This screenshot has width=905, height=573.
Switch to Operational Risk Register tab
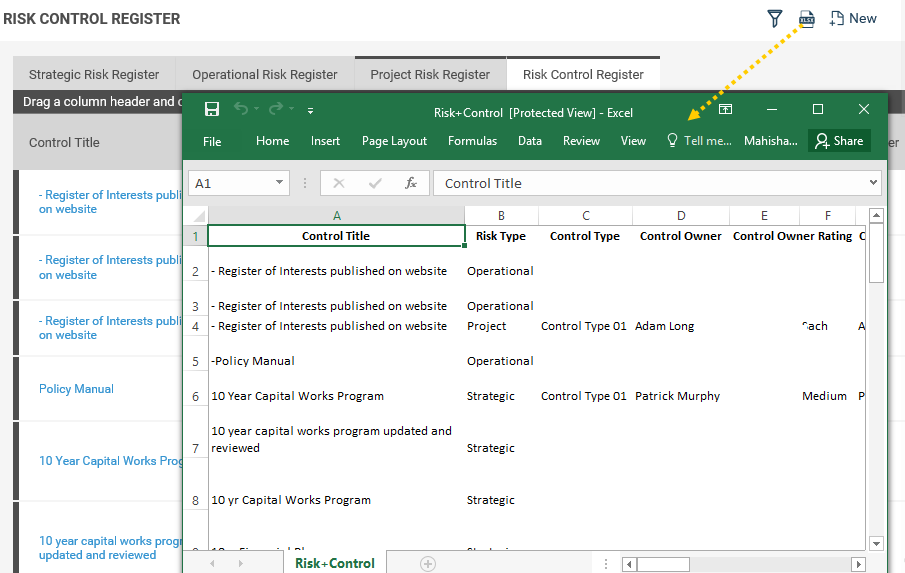264,74
